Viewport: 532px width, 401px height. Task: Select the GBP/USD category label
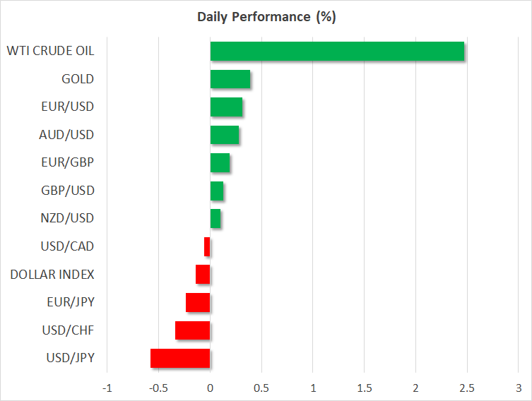click(x=68, y=191)
